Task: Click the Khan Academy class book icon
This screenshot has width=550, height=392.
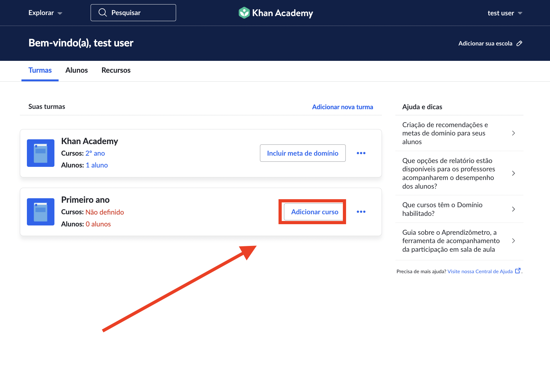Action: coord(41,153)
